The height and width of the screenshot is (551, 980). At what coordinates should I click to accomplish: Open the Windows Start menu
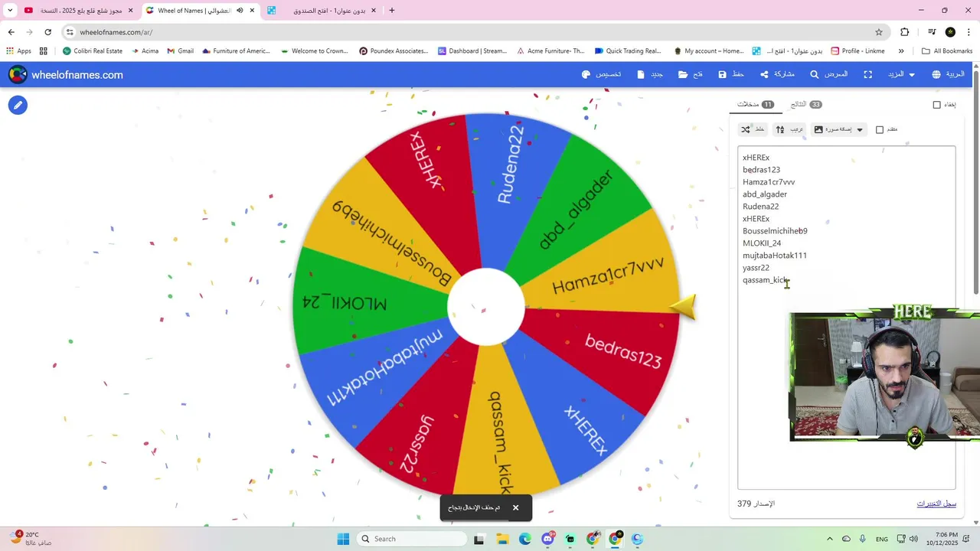click(343, 539)
